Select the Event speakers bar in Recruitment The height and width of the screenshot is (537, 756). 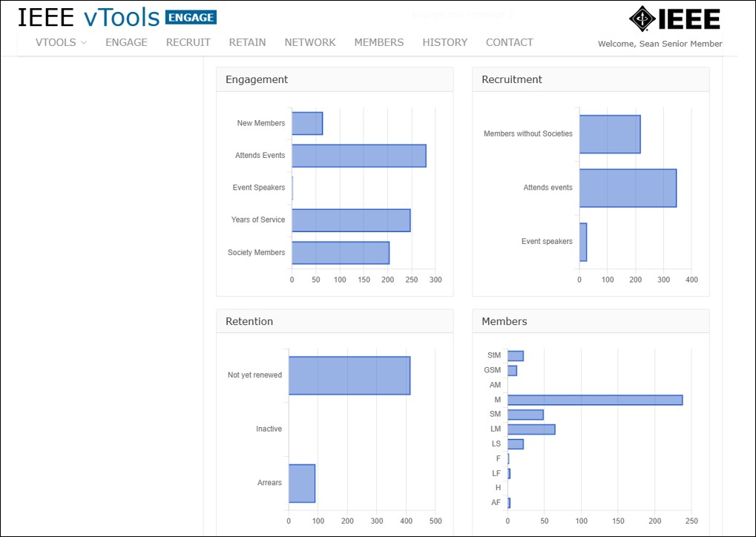(x=583, y=242)
